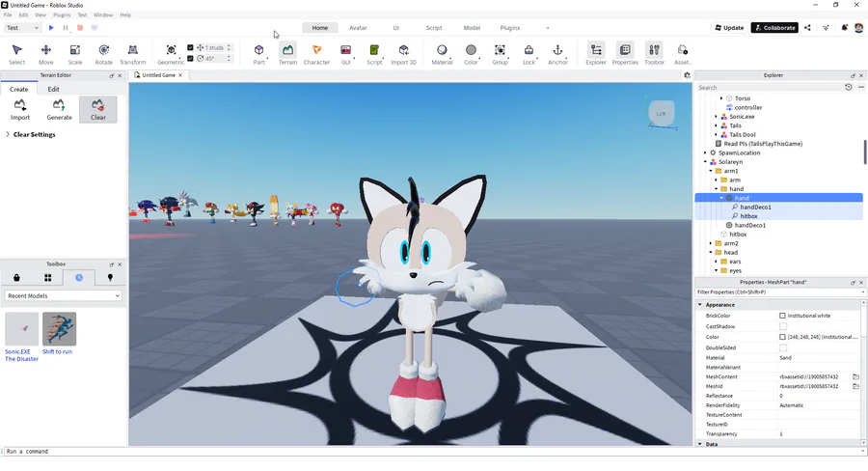The height and width of the screenshot is (471, 868).
Task: Expand the Sonic.exe model node
Action: point(716,117)
